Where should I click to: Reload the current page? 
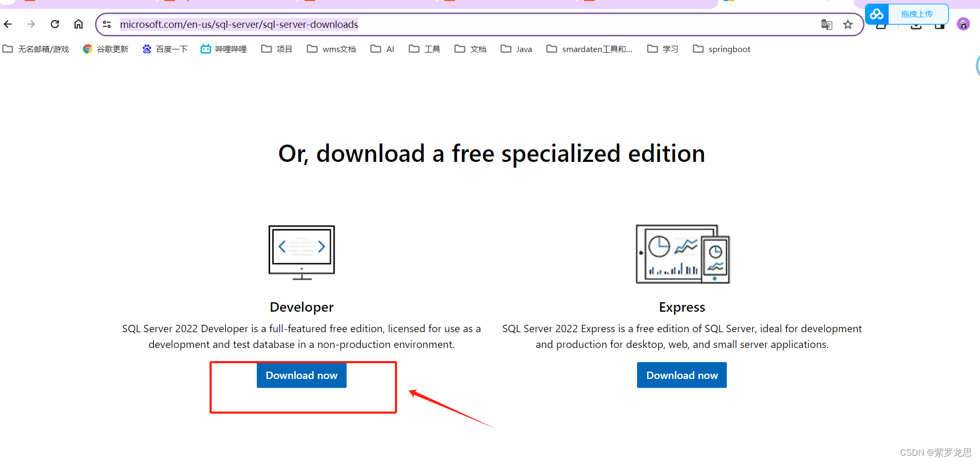tap(55, 24)
